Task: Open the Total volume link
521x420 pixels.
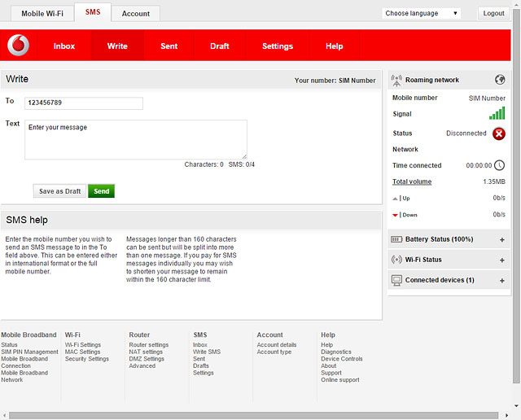Action: [x=412, y=182]
